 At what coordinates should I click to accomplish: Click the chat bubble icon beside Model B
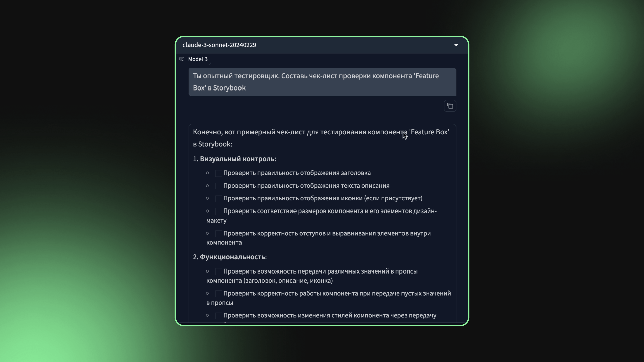point(182,59)
